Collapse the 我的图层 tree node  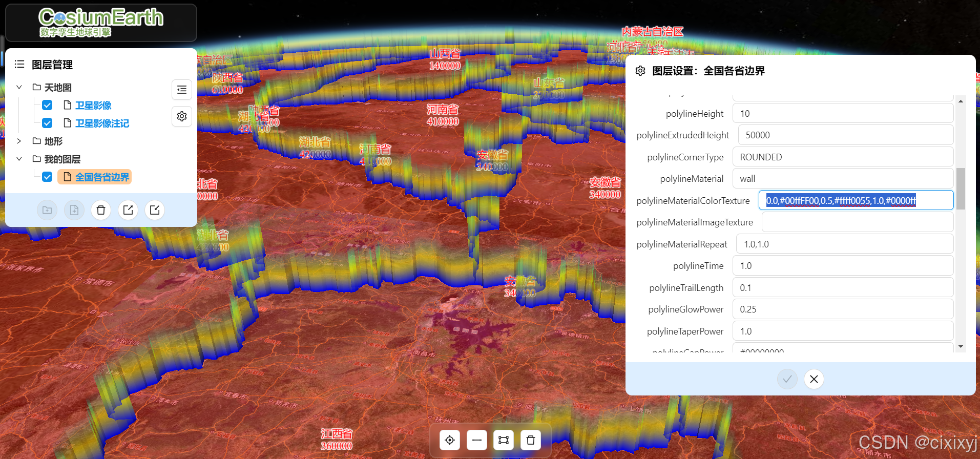19,159
